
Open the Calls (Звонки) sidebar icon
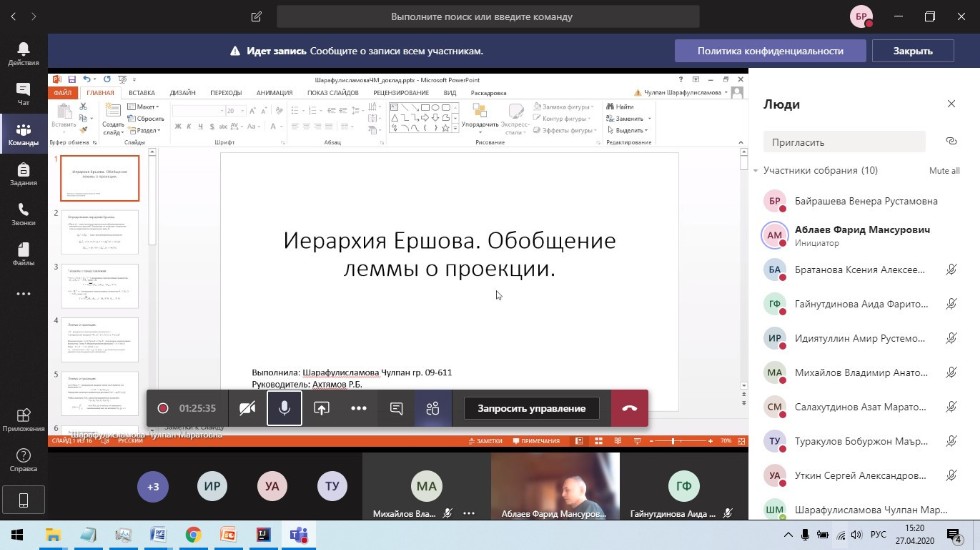[23, 214]
